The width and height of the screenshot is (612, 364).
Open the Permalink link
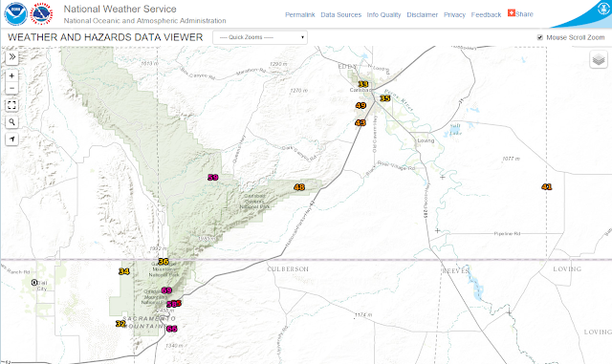299,15
